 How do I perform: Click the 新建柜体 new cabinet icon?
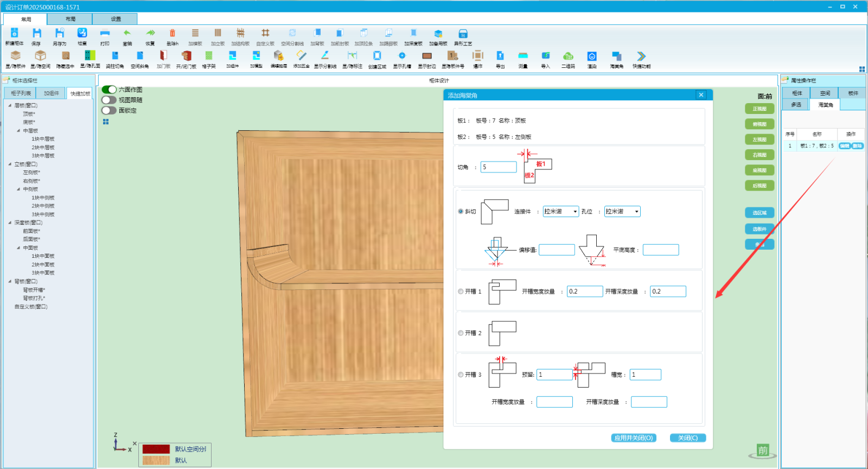[x=15, y=33]
